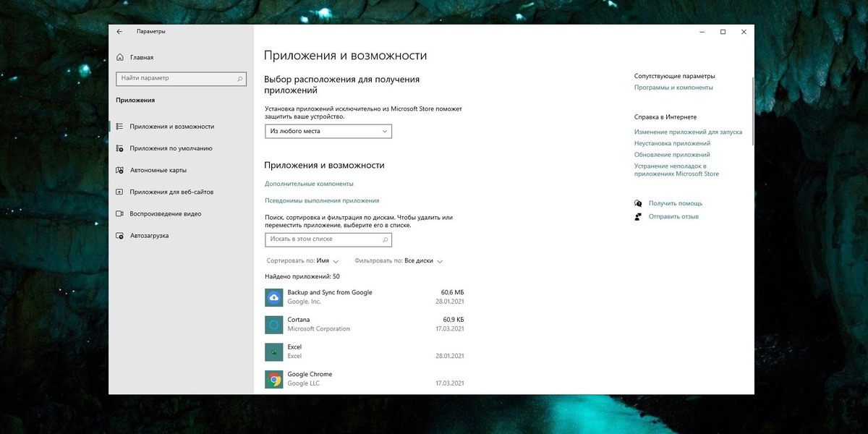Minimize the Параметры window

tap(702, 32)
